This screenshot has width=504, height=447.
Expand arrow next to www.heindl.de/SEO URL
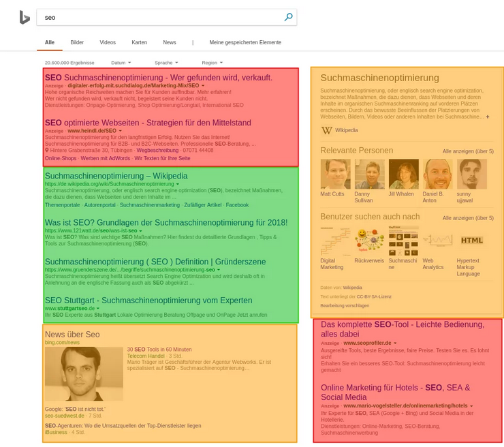(x=121, y=131)
